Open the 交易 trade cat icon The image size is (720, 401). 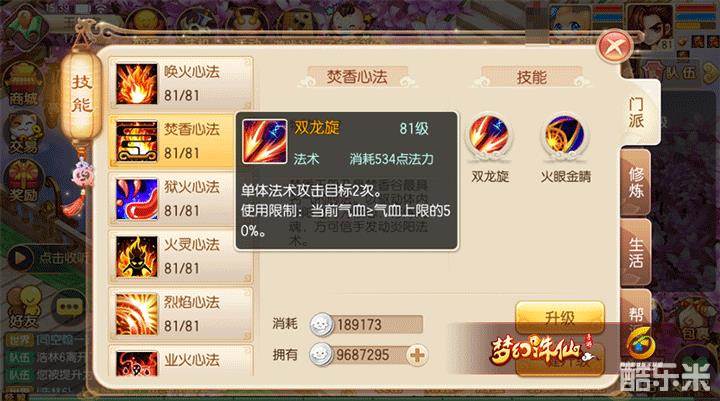(x=24, y=134)
